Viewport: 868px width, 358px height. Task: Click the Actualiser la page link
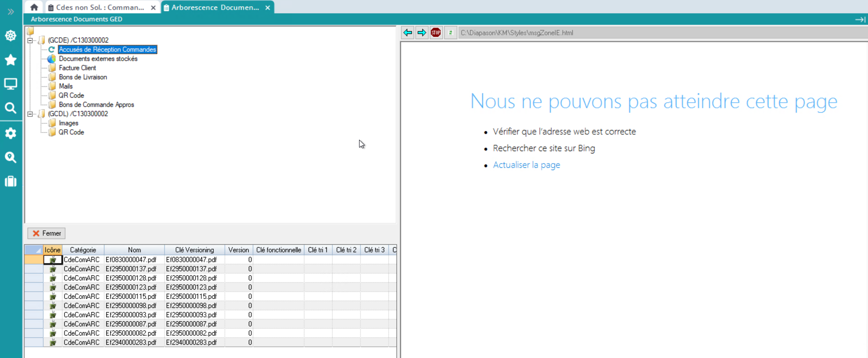point(526,165)
